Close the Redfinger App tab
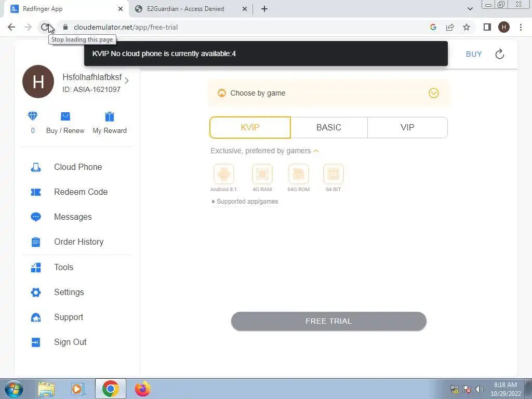The image size is (532, 399). pyautogui.click(x=121, y=9)
